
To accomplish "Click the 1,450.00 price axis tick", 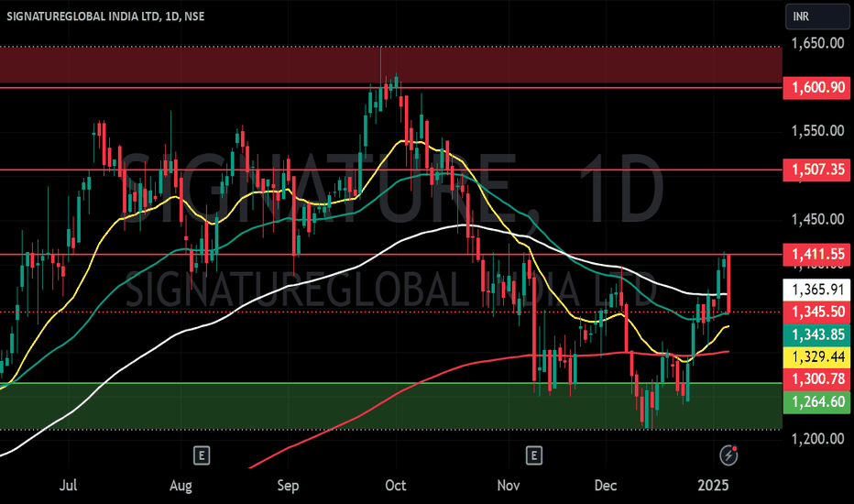I will click(817, 219).
